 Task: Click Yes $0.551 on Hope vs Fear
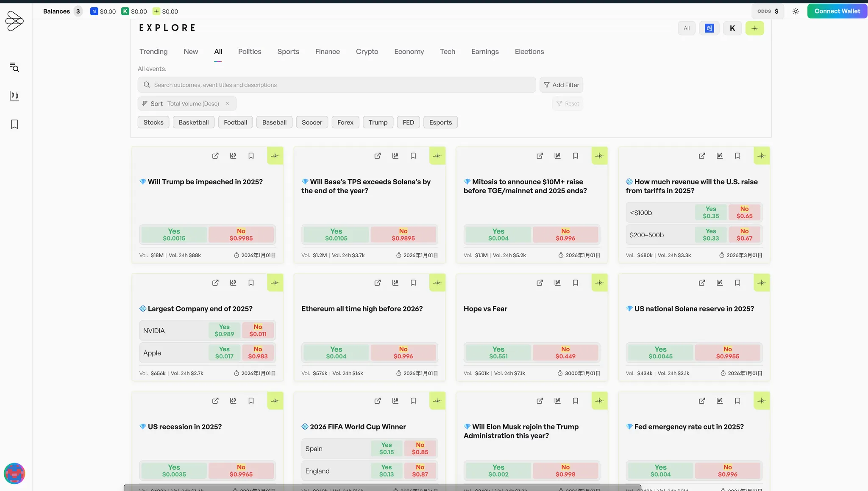pyautogui.click(x=498, y=352)
